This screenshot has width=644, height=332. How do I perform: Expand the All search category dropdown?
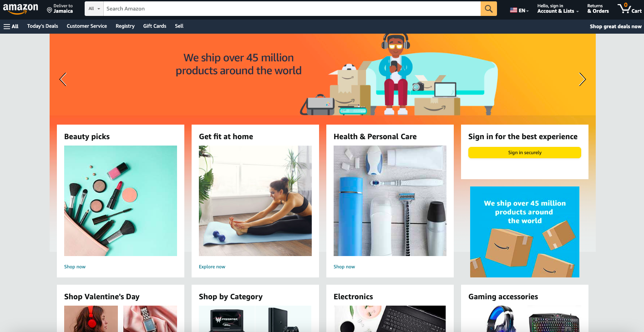(94, 9)
